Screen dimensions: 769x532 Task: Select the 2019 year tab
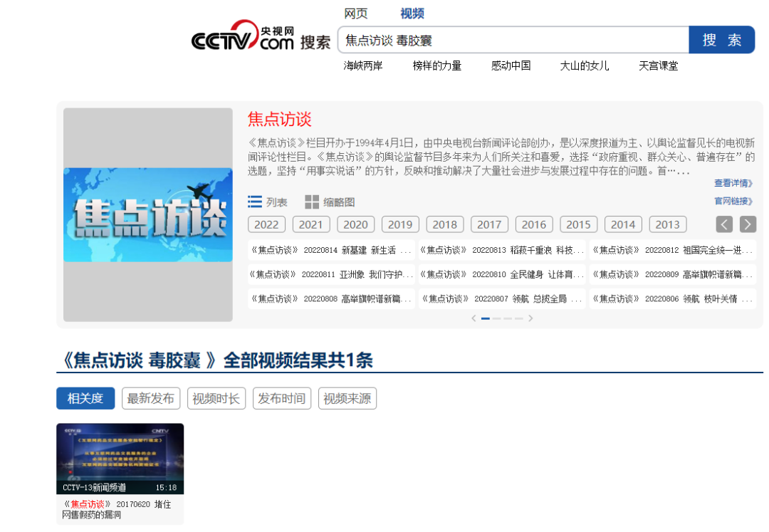pos(400,224)
